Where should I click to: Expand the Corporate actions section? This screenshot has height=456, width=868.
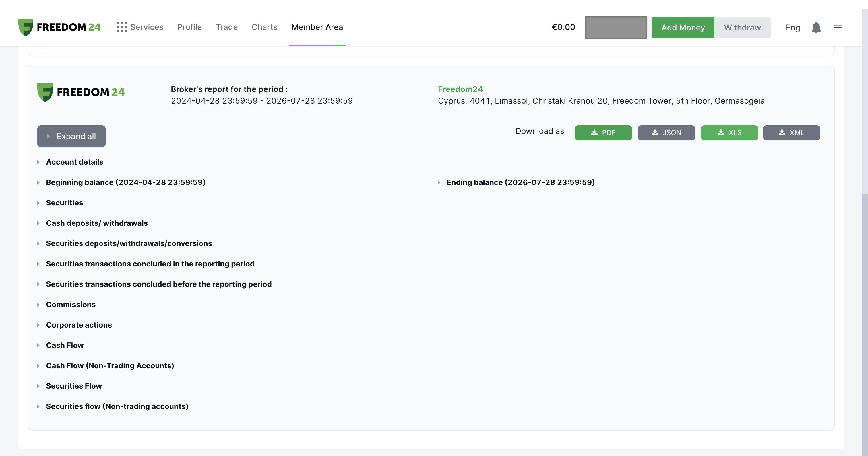click(79, 325)
